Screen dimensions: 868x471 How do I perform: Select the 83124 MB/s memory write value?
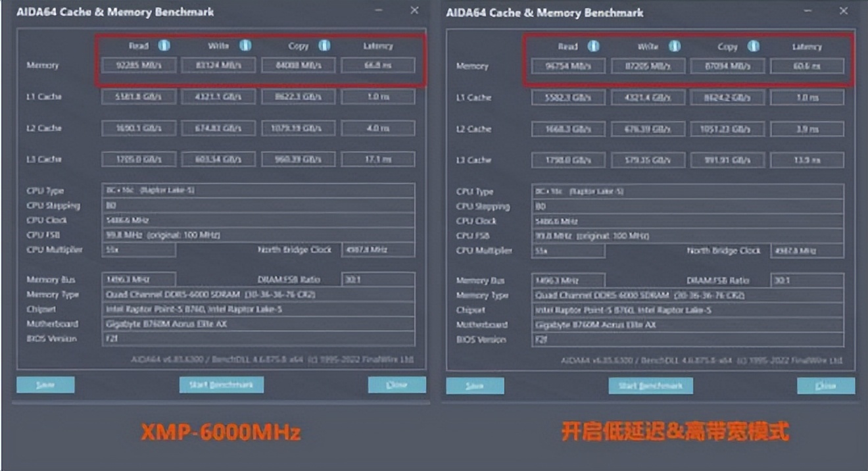(218, 65)
